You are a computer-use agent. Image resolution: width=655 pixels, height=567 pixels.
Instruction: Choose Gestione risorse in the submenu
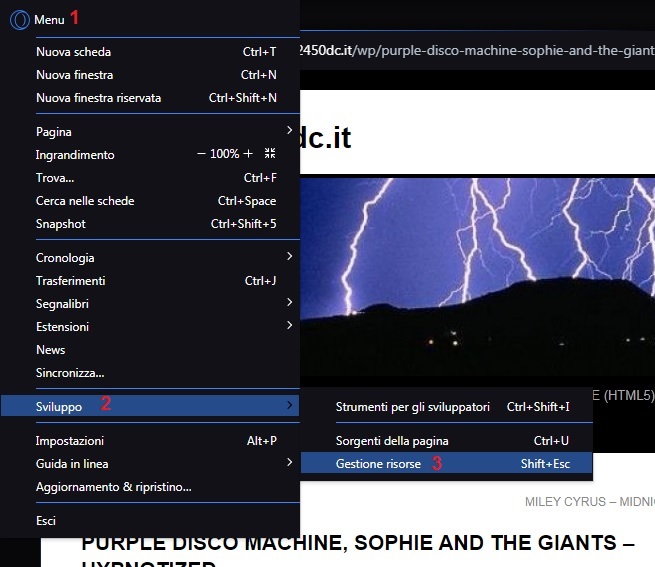click(447, 463)
